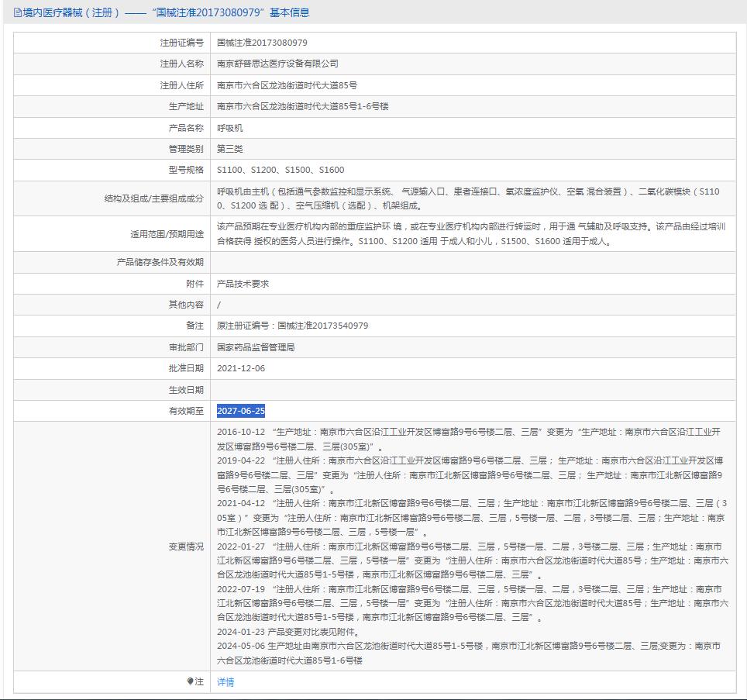Screen dimensions: 747x700
Task: Click the original registration number in the 备注 row
Action: 292,326
